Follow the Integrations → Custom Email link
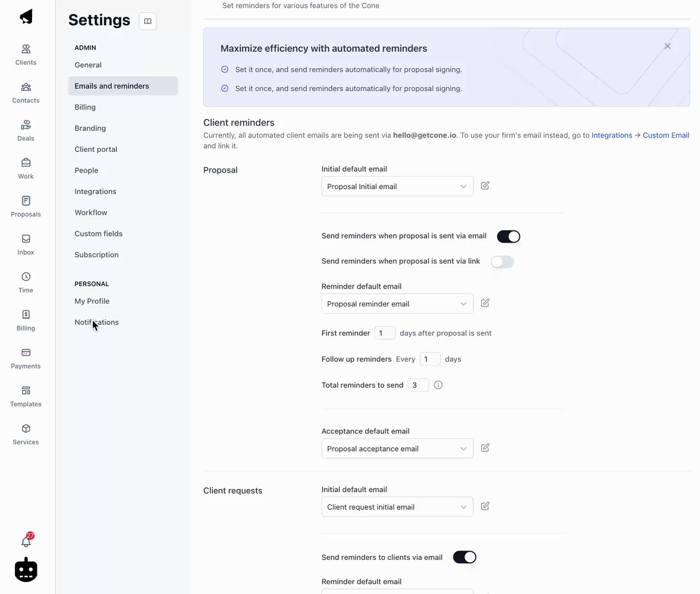The height and width of the screenshot is (594, 700). (x=639, y=135)
